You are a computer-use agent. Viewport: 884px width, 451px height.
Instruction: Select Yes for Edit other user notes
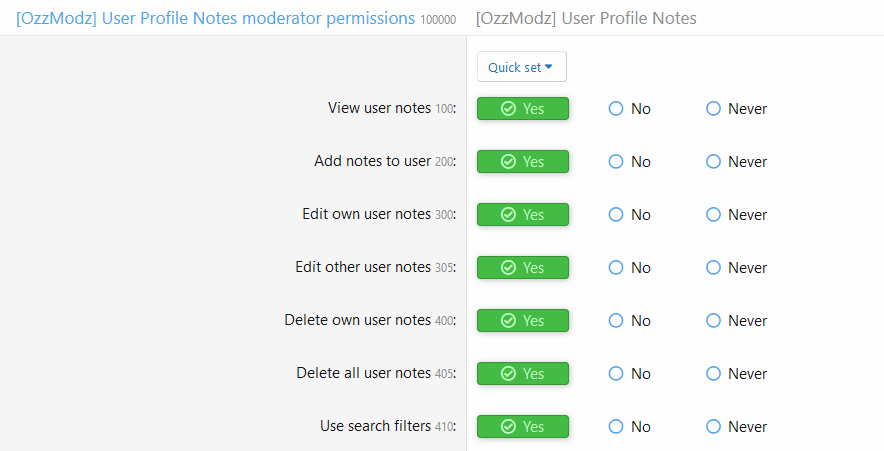click(x=522, y=267)
